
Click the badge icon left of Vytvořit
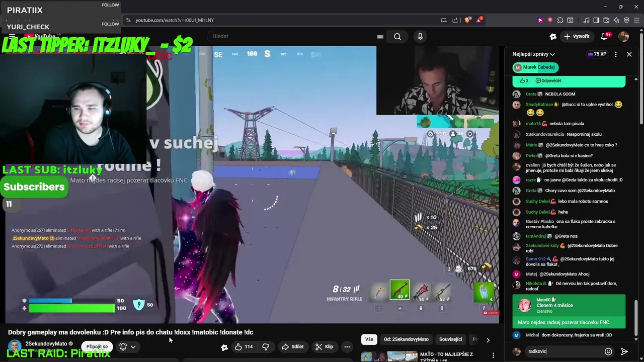[x=553, y=36]
